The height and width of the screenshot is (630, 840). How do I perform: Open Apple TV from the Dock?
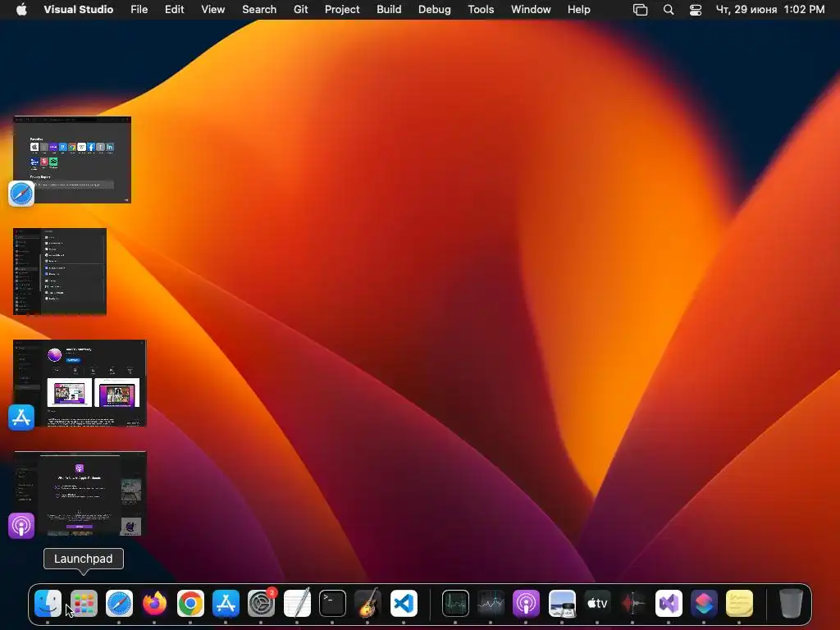point(597,603)
